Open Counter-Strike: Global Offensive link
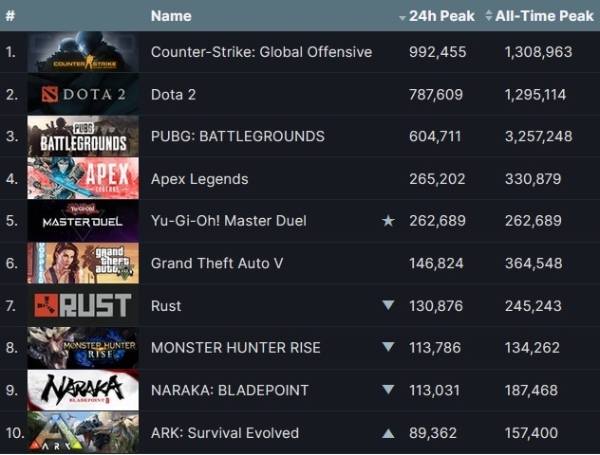The width and height of the screenshot is (600, 455). click(x=261, y=52)
